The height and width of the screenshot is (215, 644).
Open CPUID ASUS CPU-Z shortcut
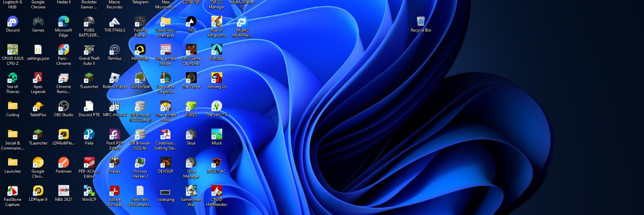(13, 49)
